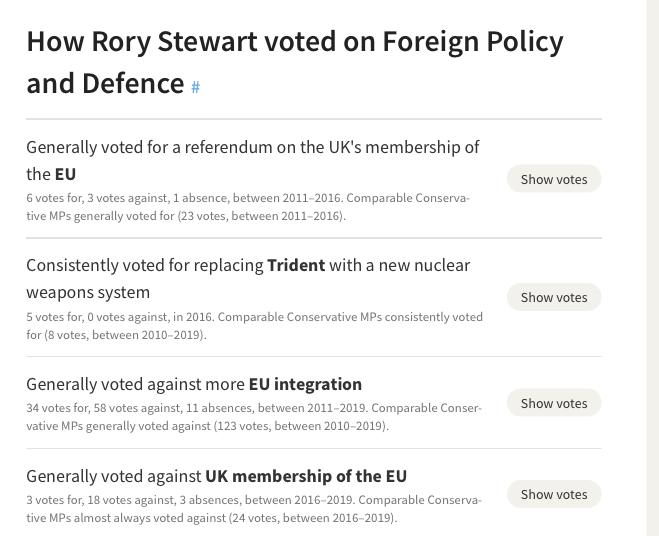Click the 'Generally voted for a referendum' statement
This screenshot has width=659, height=536.
point(253,161)
